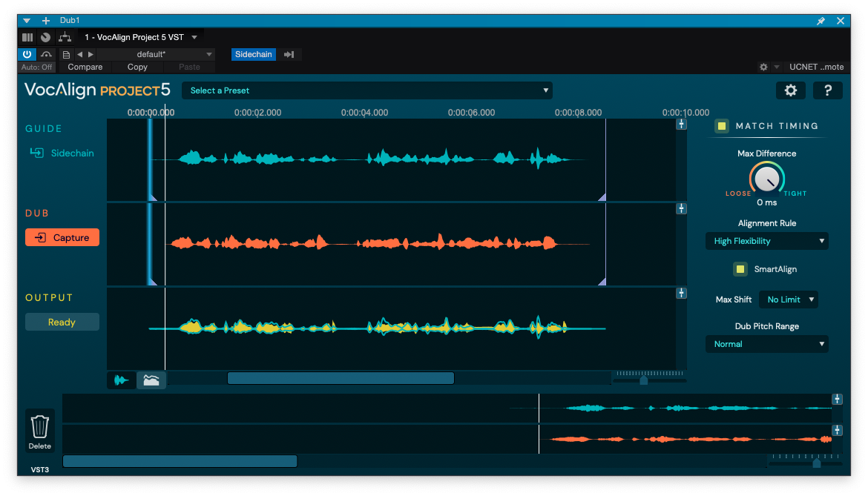Open the Select a Preset dropdown
This screenshot has width=868, height=496.
point(367,90)
